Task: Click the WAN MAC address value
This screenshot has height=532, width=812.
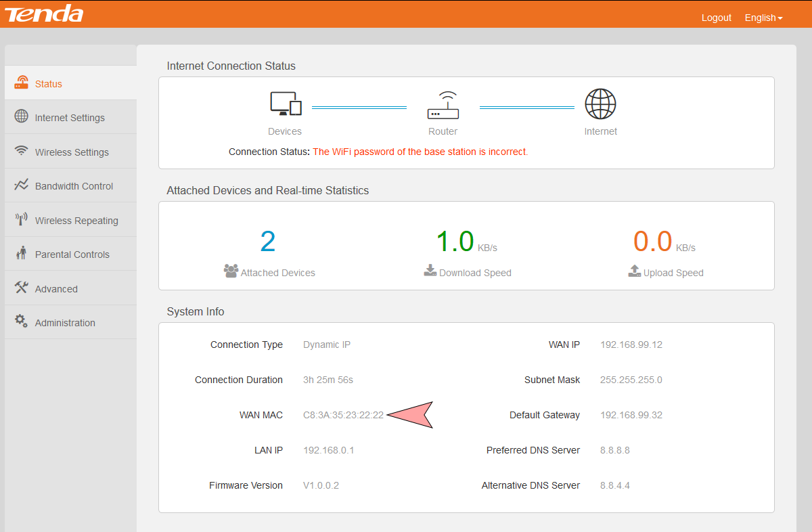Action: [343, 415]
